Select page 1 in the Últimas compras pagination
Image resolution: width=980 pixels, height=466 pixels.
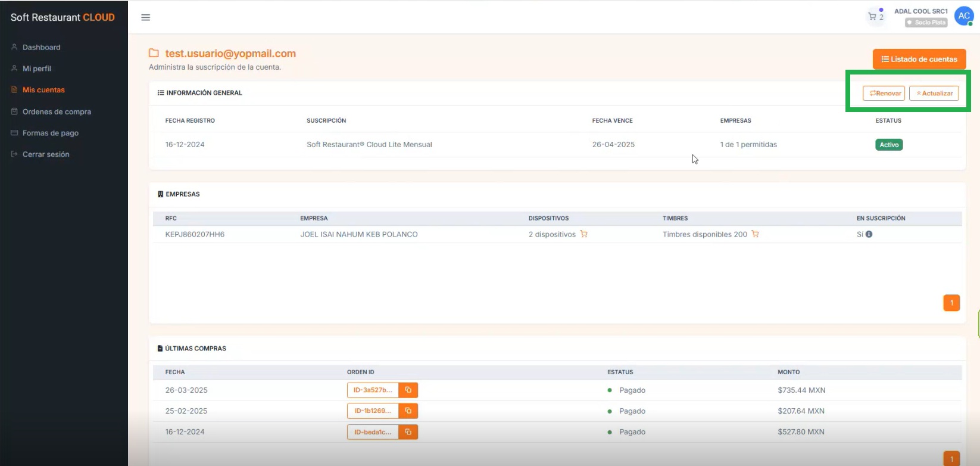(951, 458)
